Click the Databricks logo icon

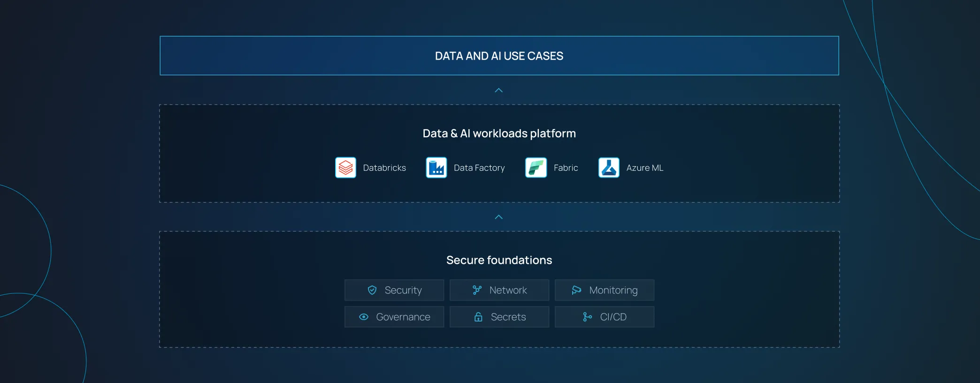pos(345,168)
